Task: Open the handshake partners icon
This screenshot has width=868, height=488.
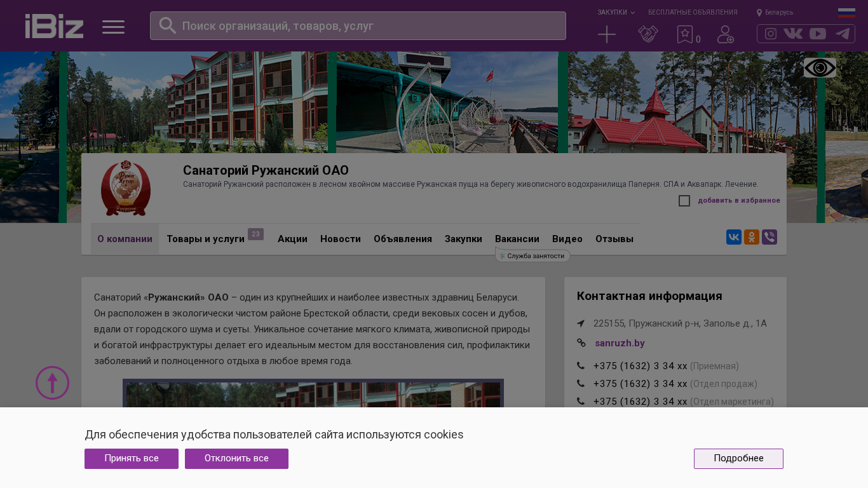Action: coord(648,34)
